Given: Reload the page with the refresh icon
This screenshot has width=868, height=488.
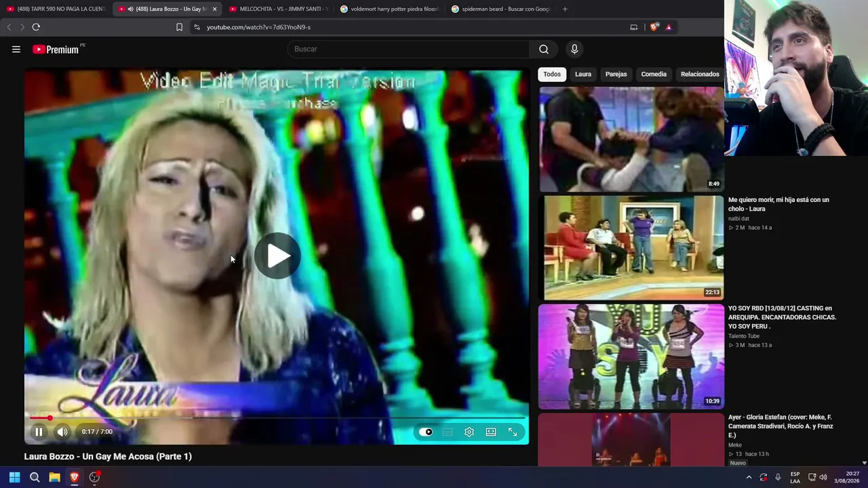Looking at the screenshot, I should click(x=36, y=27).
